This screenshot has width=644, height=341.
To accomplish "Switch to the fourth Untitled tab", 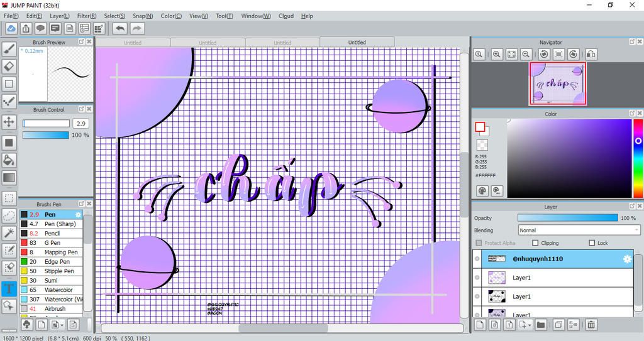I will [x=357, y=42].
